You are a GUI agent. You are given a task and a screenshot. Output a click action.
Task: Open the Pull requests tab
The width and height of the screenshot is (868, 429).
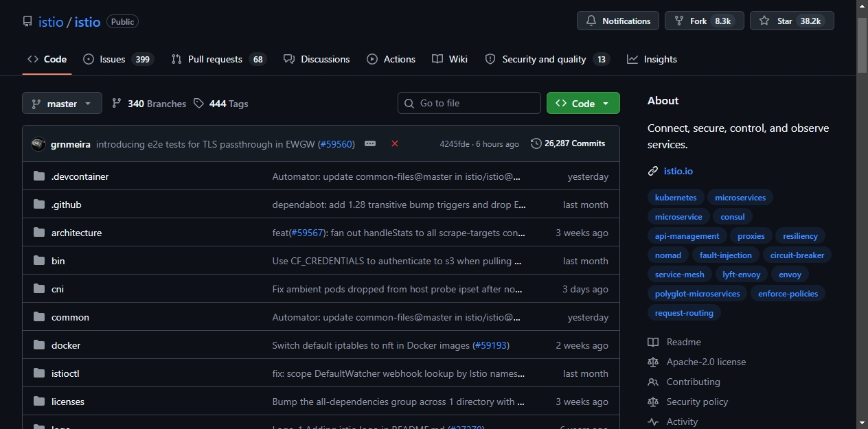pyautogui.click(x=219, y=59)
